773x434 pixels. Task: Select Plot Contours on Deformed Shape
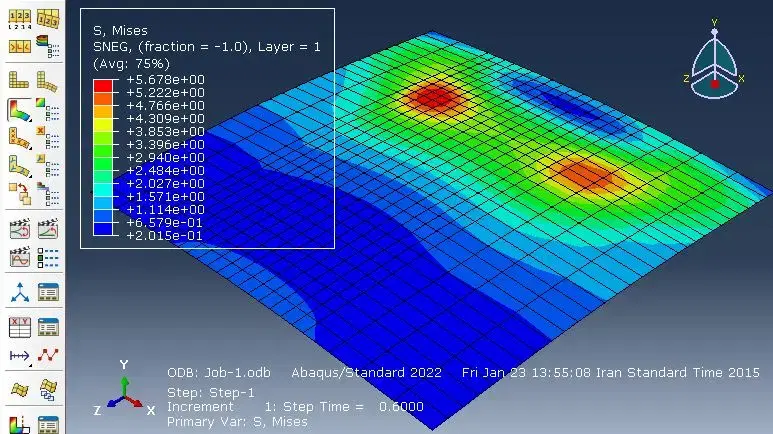19,109
